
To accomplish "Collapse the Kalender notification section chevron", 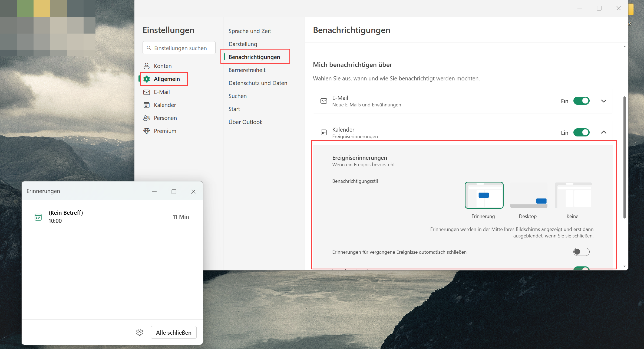I will (x=604, y=132).
